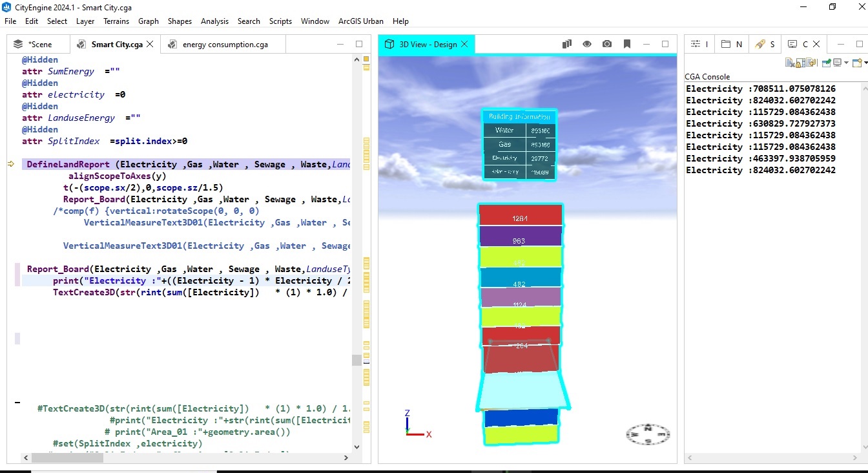Open the ArcGIS Urban menu
Viewport: 868px width, 473px height.
360,21
